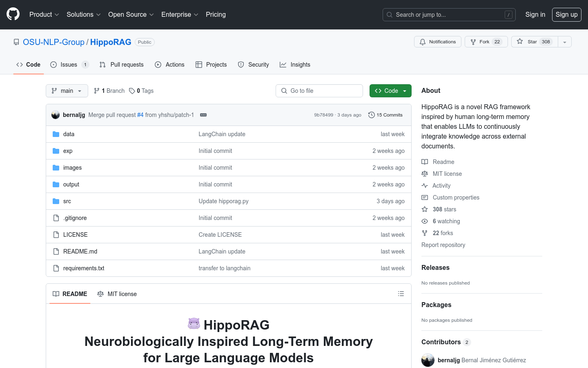588x368 pixels.
Task: Go to the Pricing page
Action: (216, 14)
